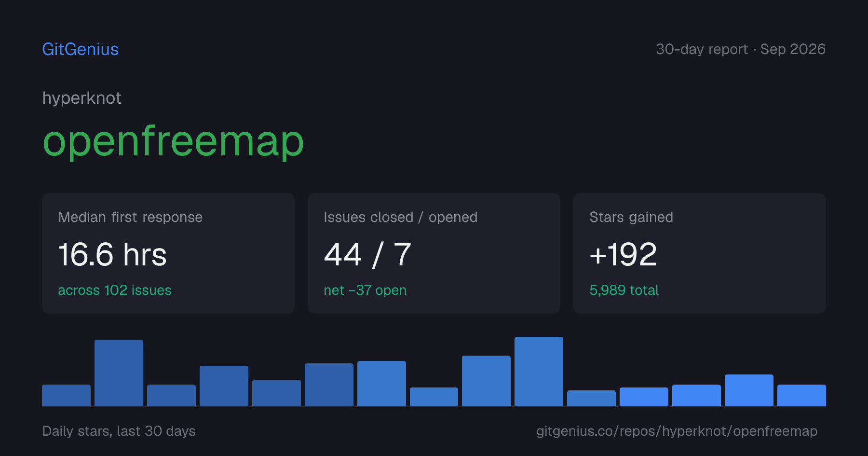Click the 44 / 7 issues figure
Image resolution: width=868 pixels, height=456 pixels.
pos(367,254)
